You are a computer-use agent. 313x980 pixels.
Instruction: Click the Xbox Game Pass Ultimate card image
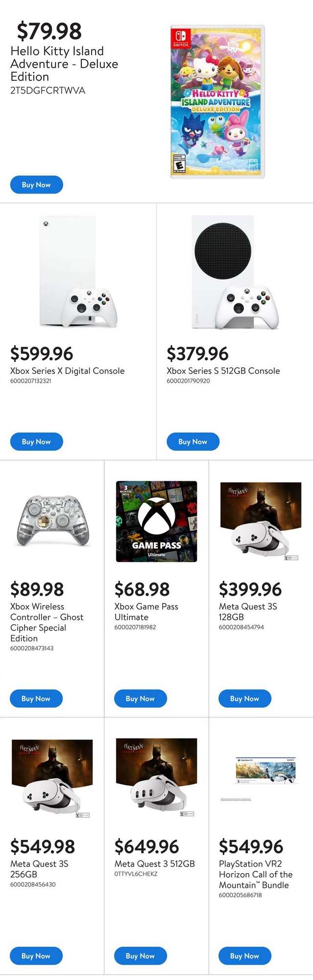pos(156,521)
